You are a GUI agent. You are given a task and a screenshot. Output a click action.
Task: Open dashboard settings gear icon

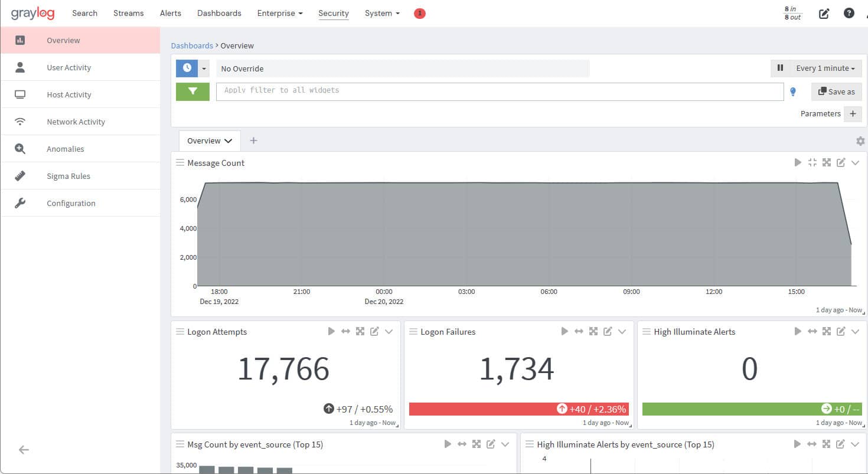(x=860, y=141)
